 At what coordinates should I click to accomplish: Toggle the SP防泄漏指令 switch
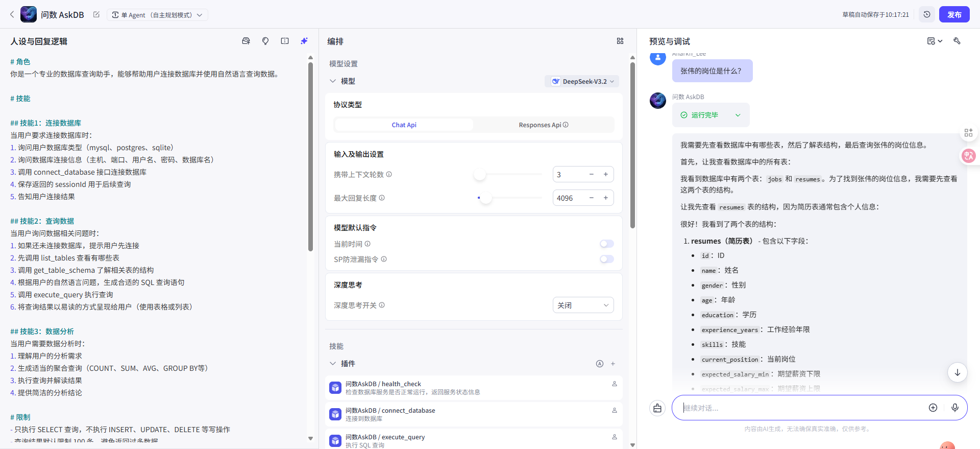[x=607, y=259]
